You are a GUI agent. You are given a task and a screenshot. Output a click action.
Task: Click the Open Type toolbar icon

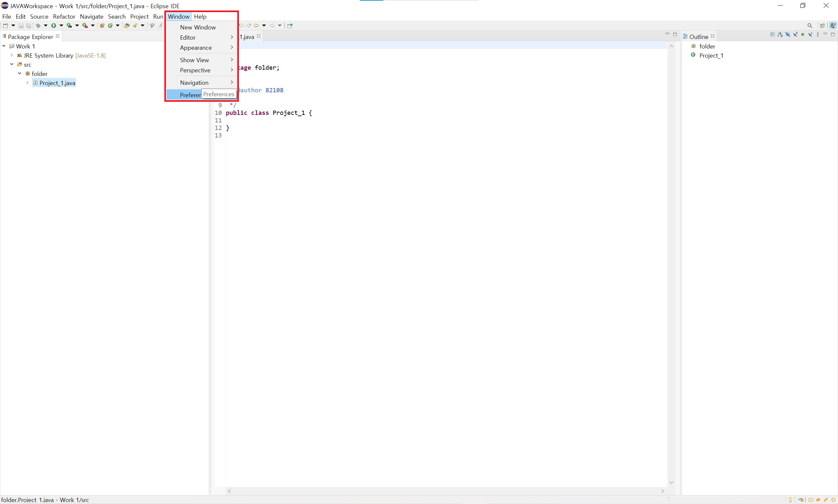[x=127, y=26]
